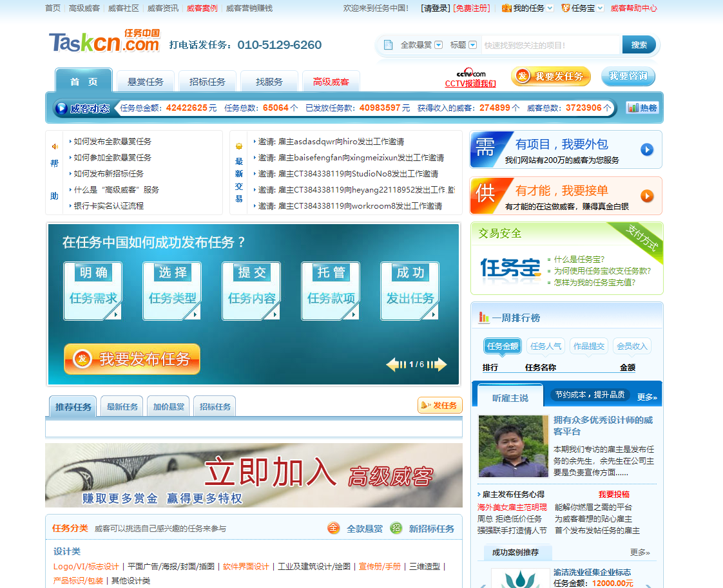Screen dimensions: 723x588
Task: Switch to 任务人气 ranking tab
Action: coord(546,346)
